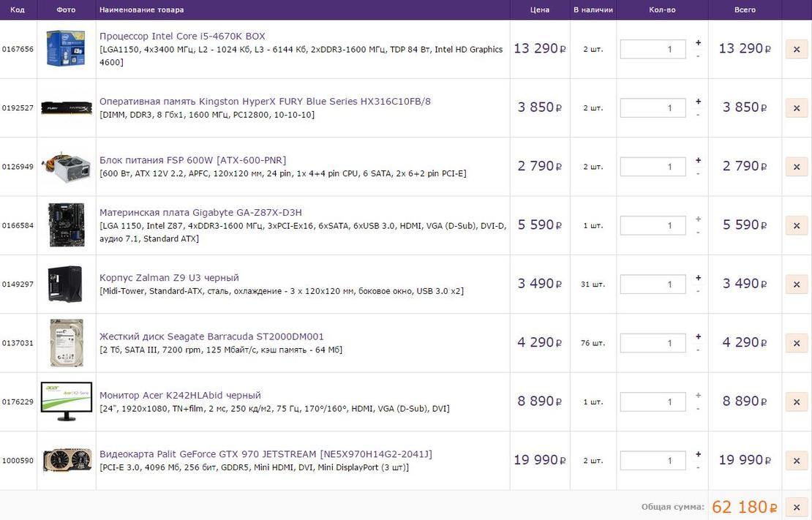Click the Acer monitor photo
812x520 pixels.
tap(67, 402)
